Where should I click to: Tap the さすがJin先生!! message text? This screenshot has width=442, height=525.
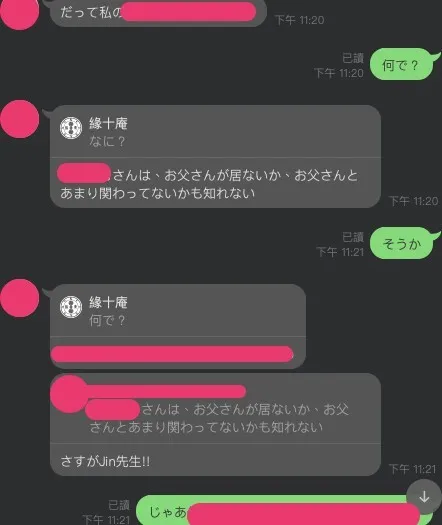(x=105, y=462)
